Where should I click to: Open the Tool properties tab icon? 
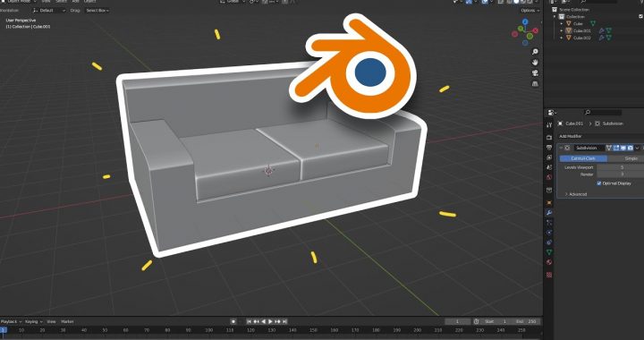(549, 125)
